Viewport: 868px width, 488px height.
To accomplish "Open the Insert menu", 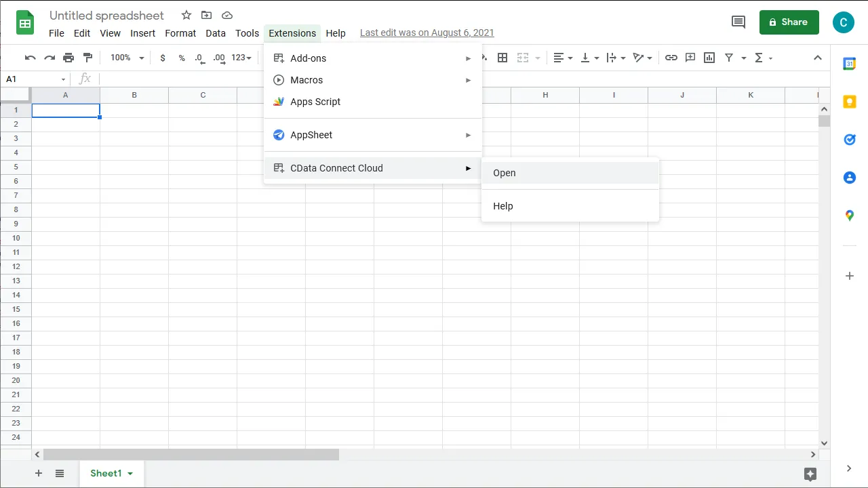I will point(143,33).
